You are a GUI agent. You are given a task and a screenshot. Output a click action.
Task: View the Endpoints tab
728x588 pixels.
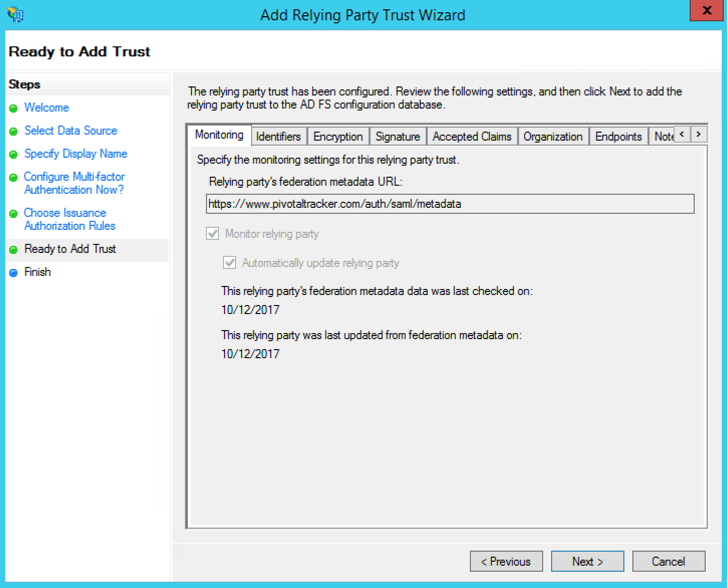pyautogui.click(x=618, y=136)
